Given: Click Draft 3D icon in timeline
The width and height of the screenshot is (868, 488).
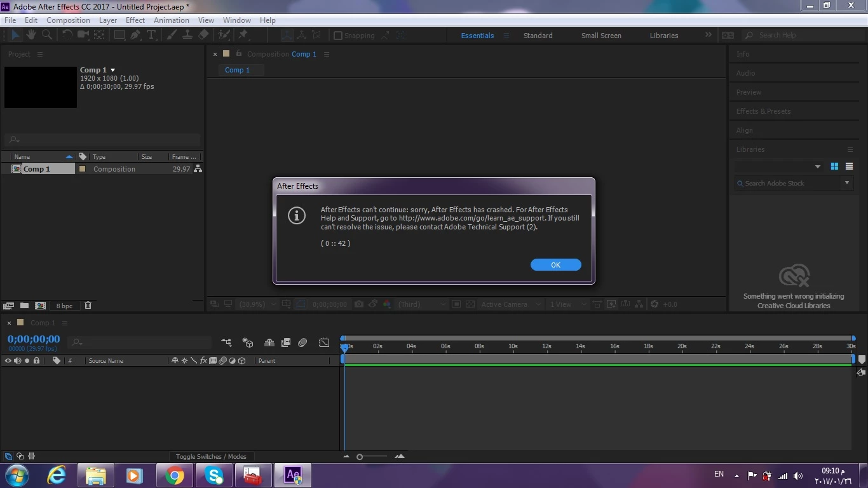Looking at the screenshot, I should click(x=248, y=342).
